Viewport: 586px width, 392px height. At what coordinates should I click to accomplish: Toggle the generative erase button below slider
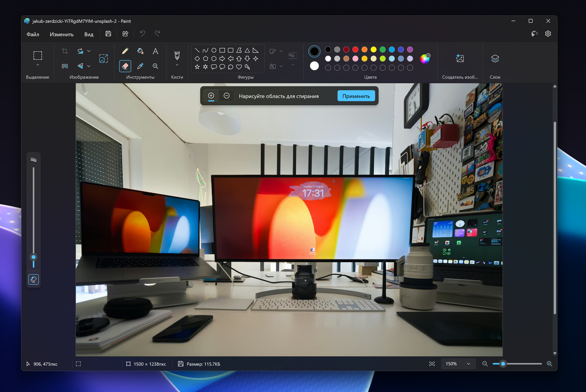[34, 279]
